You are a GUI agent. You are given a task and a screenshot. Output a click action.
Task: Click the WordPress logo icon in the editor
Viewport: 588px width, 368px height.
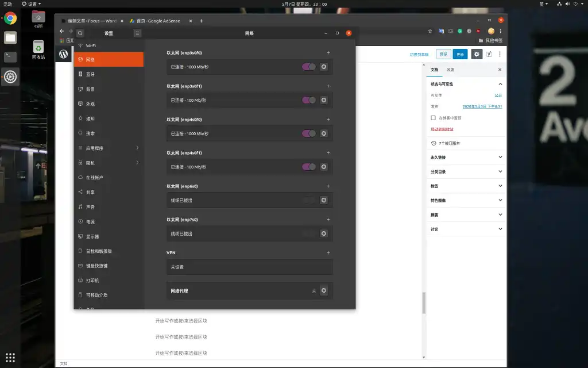64,54
